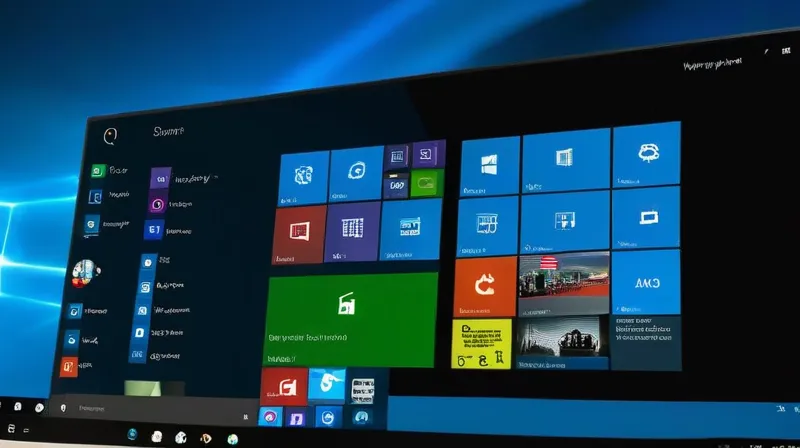800x448 pixels.
Task: Click the circular search icon atop Start menu
Action: [110, 136]
